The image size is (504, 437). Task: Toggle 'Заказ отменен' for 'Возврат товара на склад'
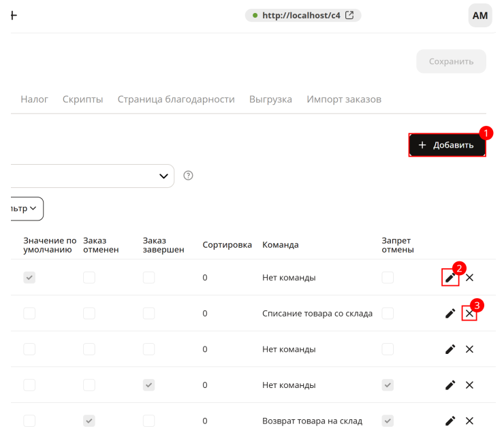coord(89,421)
